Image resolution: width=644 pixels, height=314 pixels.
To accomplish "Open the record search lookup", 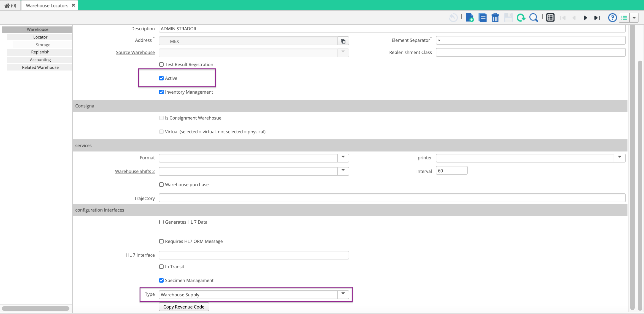I will coord(534,17).
